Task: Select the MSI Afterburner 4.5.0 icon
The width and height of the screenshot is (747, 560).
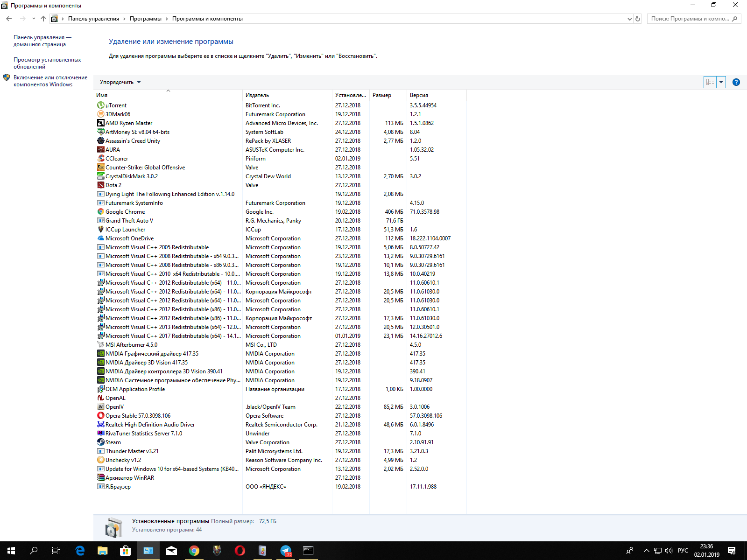Action: (x=100, y=345)
